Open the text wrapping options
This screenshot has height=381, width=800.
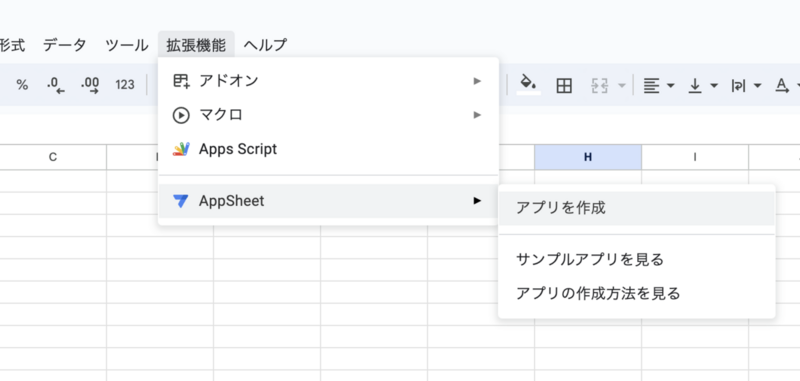point(746,86)
